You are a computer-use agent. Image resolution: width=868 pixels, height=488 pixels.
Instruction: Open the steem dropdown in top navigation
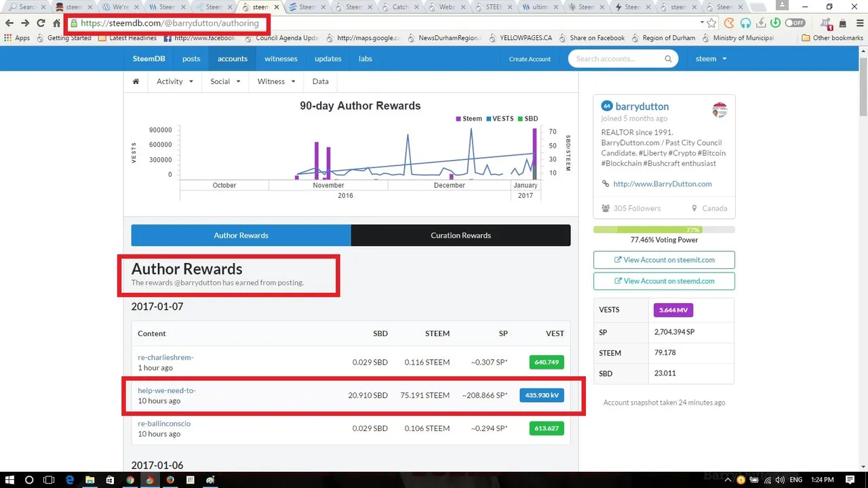point(711,59)
